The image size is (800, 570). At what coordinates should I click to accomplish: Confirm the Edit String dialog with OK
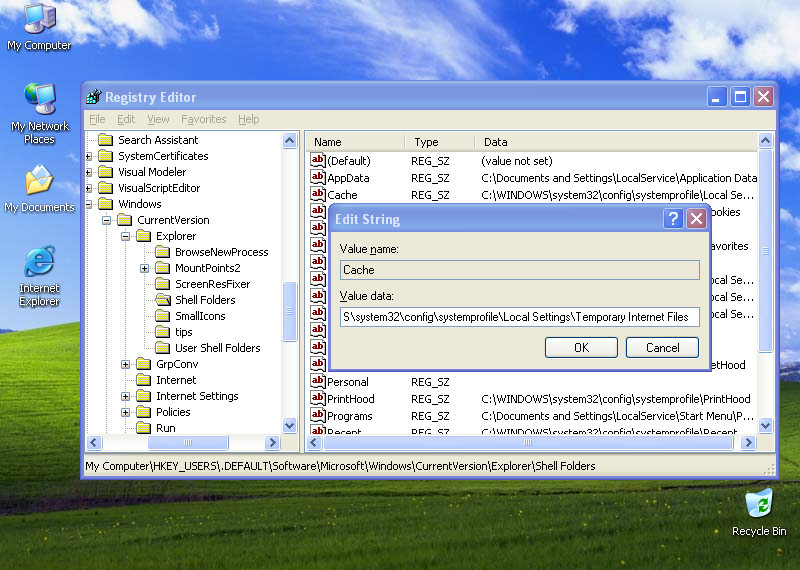point(581,348)
